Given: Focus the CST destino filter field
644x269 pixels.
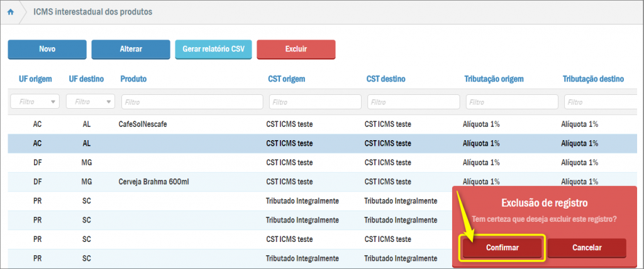Looking at the screenshot, I should tap(413, 102).
